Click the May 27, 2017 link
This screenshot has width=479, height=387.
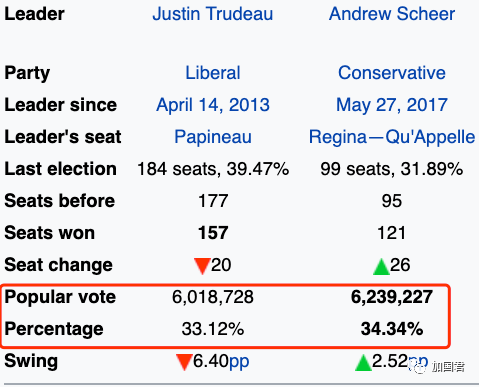[x=392, y=105]
